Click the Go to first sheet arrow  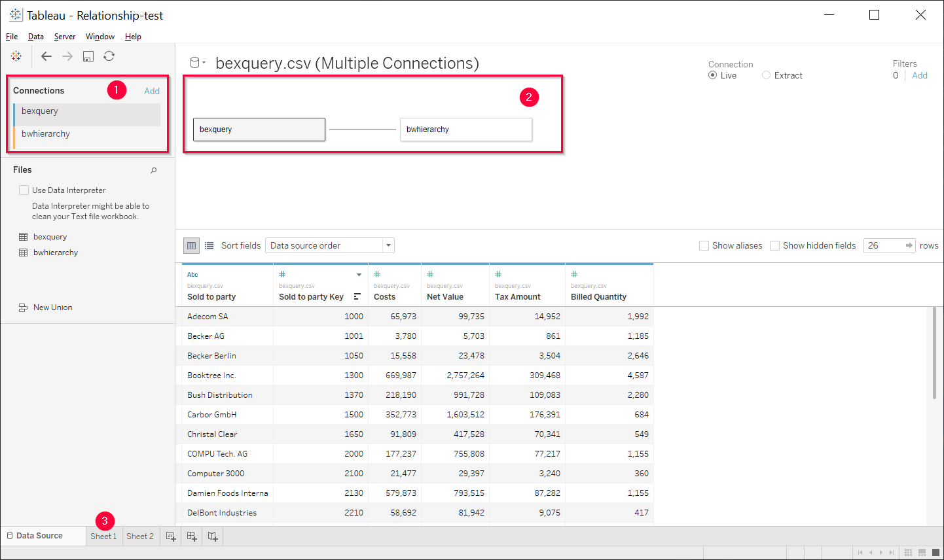coord(860,553)
